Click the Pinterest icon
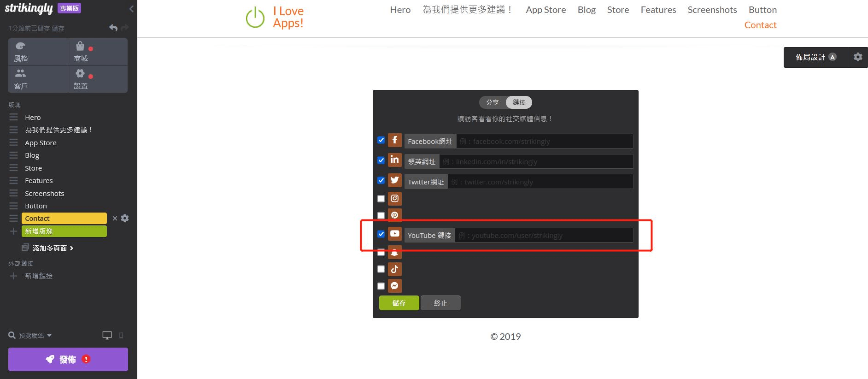The width and height of the screenshot is (868, 379). pos(395,215)
